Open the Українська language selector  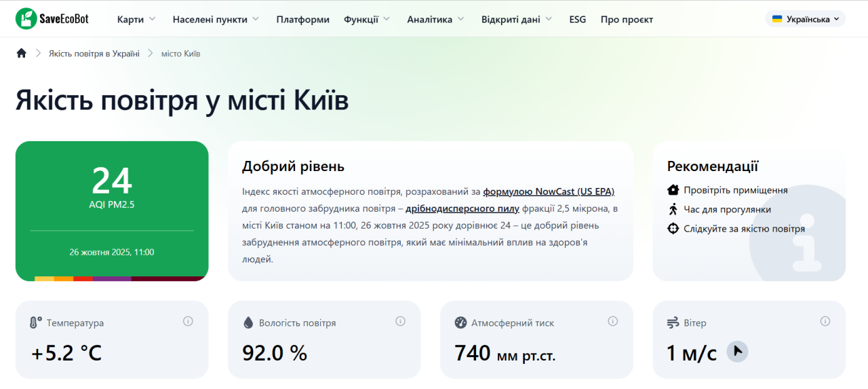click(806, 19)
